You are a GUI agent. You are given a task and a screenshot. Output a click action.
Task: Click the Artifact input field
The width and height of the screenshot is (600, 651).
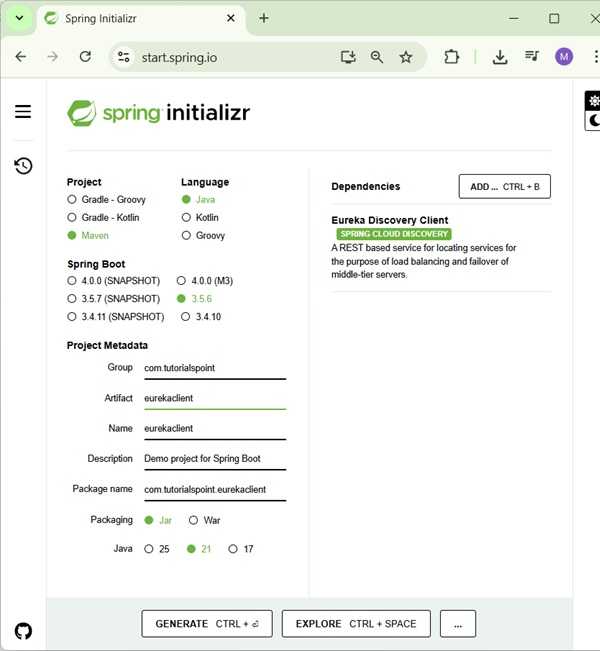215,399
